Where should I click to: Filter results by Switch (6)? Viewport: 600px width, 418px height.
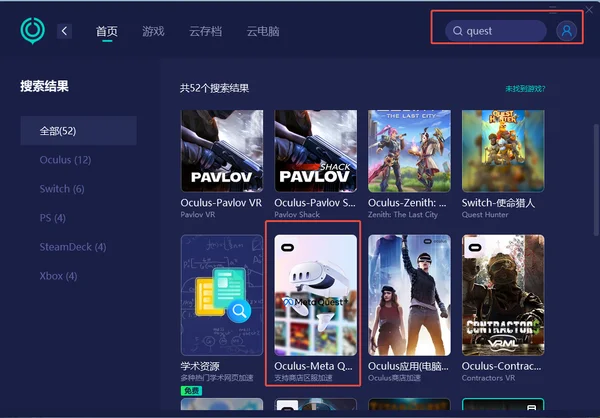(62, 189)
